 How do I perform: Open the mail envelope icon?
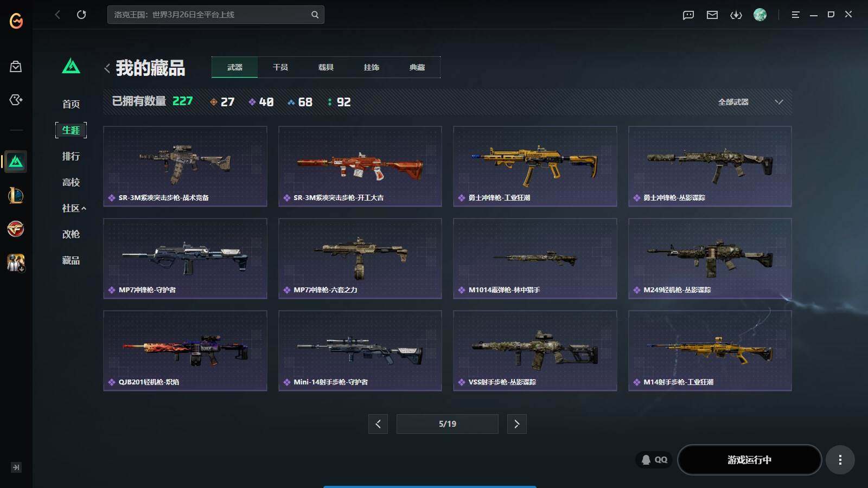[x=712, y=15]
